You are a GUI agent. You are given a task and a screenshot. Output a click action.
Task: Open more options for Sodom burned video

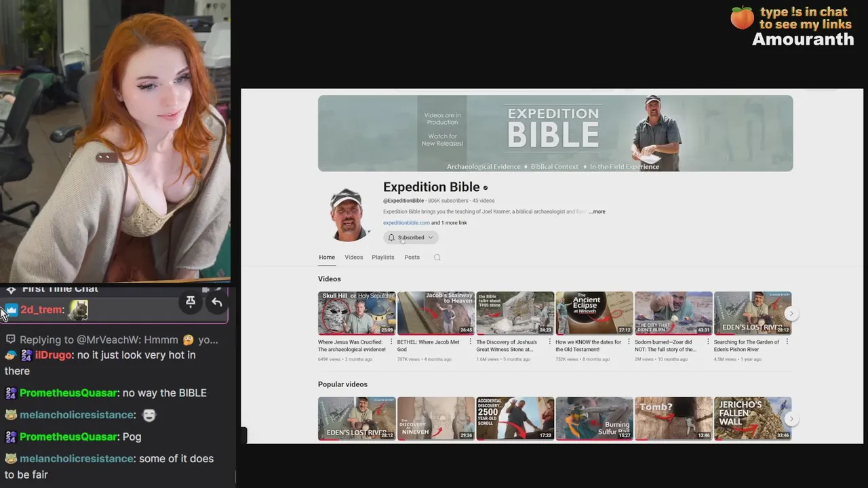pyautogui.click(x=708, y=342)
